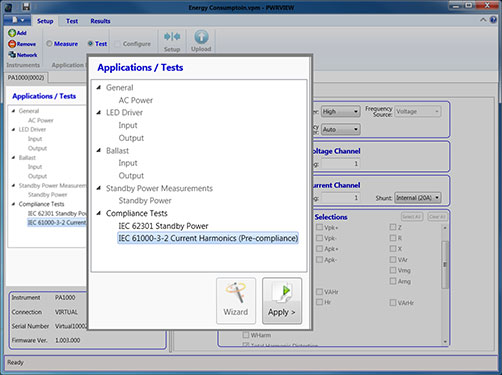Screen dimensions: 502x375
Task: Select LED Driver Input in popup tree
Action: click(x=128, y=125)
